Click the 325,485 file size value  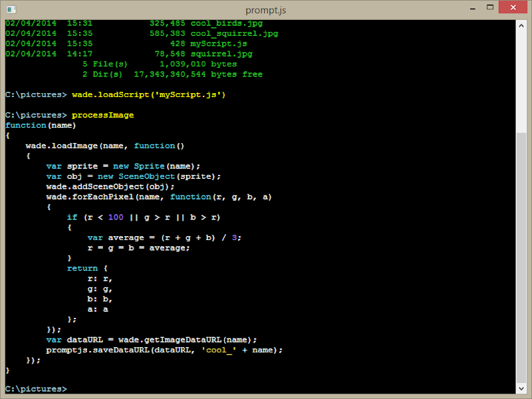coord(168,23)
